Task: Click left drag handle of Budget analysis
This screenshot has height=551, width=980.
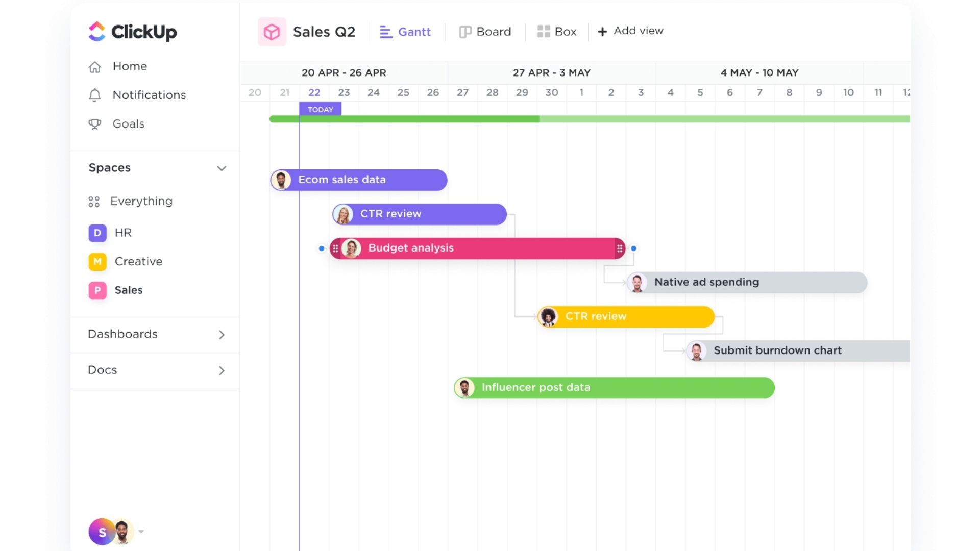Action: (335, 248)
